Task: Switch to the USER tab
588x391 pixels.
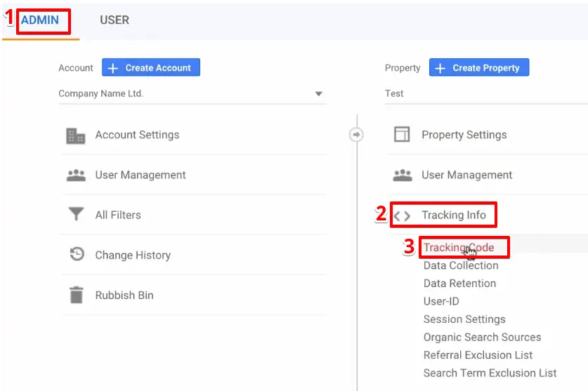Action: (115, 20)
